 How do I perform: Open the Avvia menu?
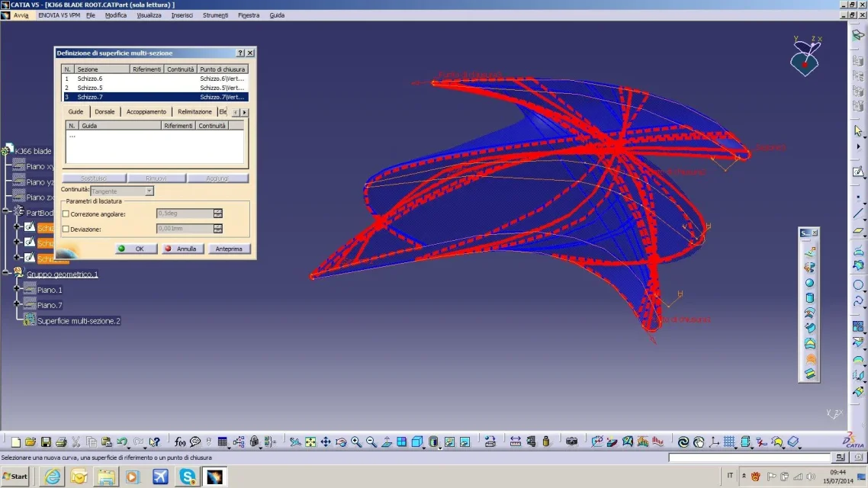(x=21, y=15)
